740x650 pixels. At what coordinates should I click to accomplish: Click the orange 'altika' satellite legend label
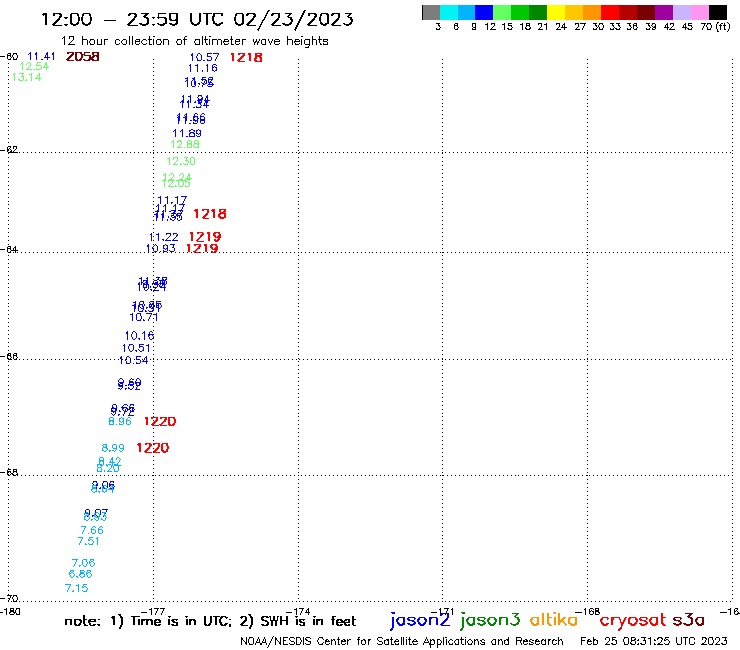pyautogui.click(x=554, y=619)
